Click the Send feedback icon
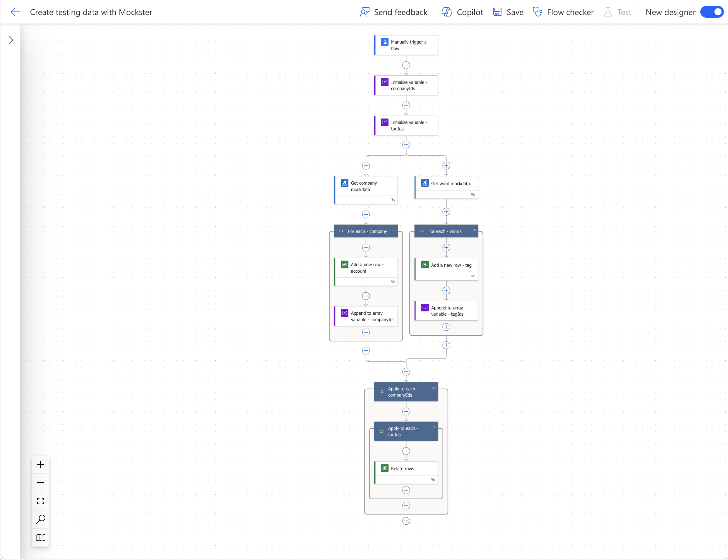The height and width of the screenshot is (560, 728). 365,12
